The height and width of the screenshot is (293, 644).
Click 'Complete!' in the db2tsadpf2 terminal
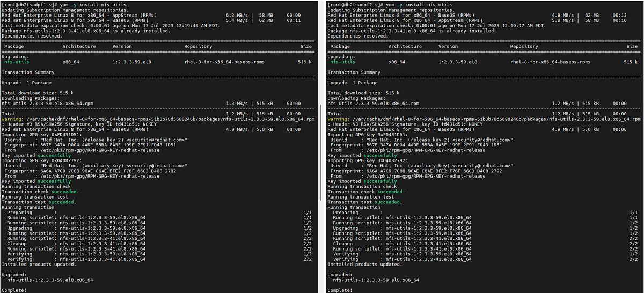(339, 290)
